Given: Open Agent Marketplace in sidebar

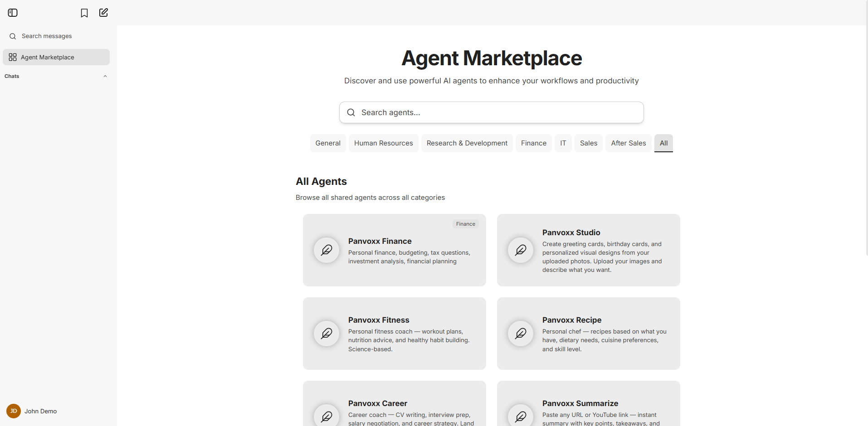Looking at the screenshot, I should point(56,57).
